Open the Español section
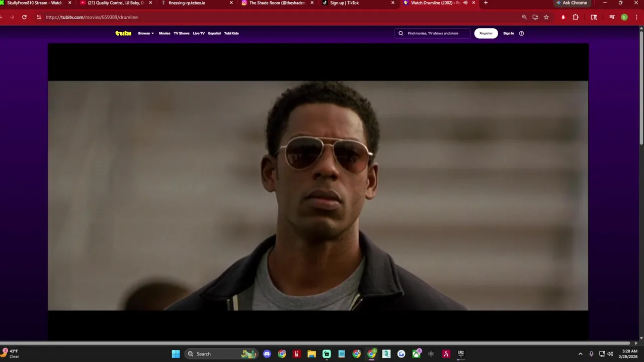 214,33
